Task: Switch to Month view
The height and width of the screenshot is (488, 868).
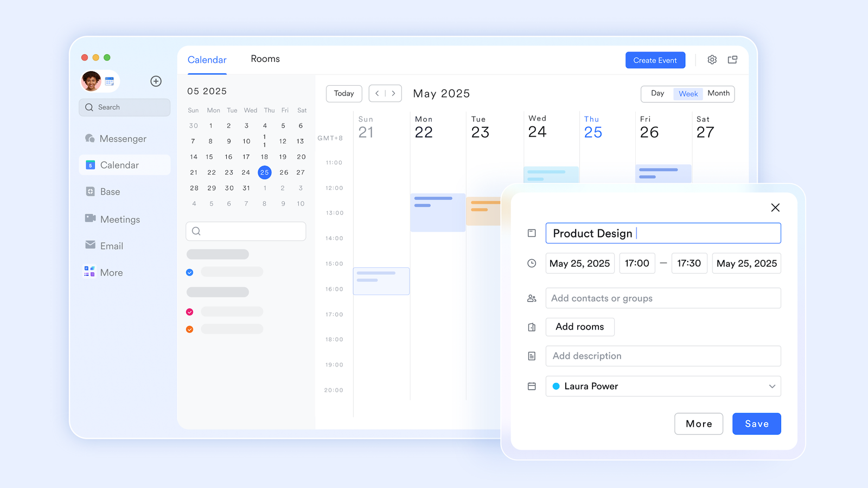Action: tap(718, 93)
